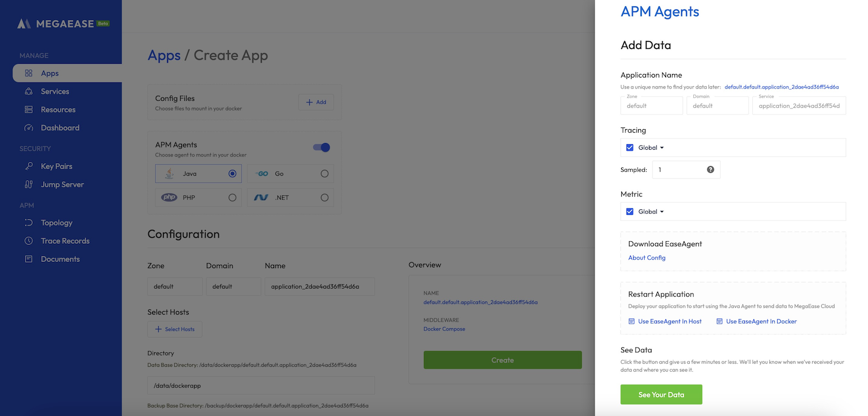Click the /data/dockerapp directory field
This screenshot has height=416, width=868.
point(261,386)
